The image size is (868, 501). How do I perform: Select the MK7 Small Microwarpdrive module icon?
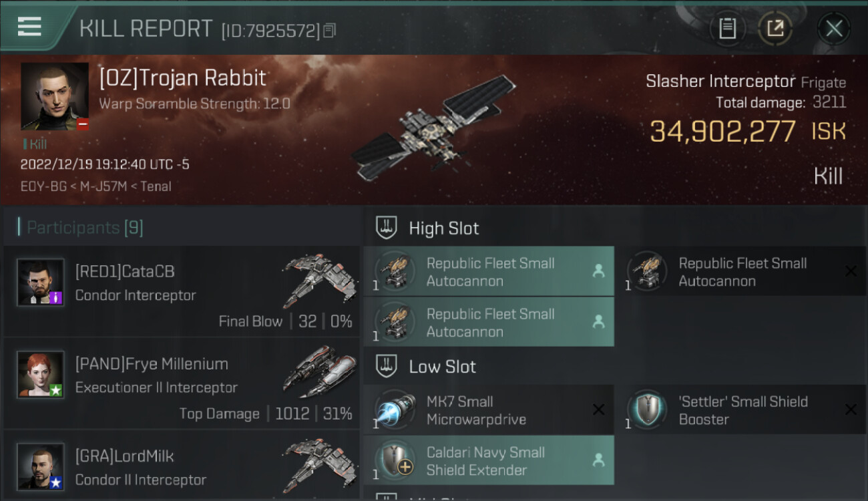coord(394,410)
